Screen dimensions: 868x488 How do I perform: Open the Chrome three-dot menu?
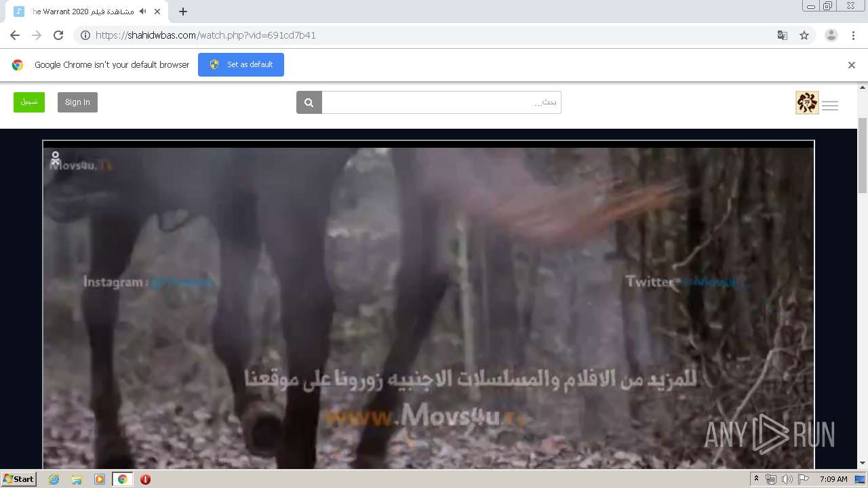pyautogui.click(x=853, y=35)
